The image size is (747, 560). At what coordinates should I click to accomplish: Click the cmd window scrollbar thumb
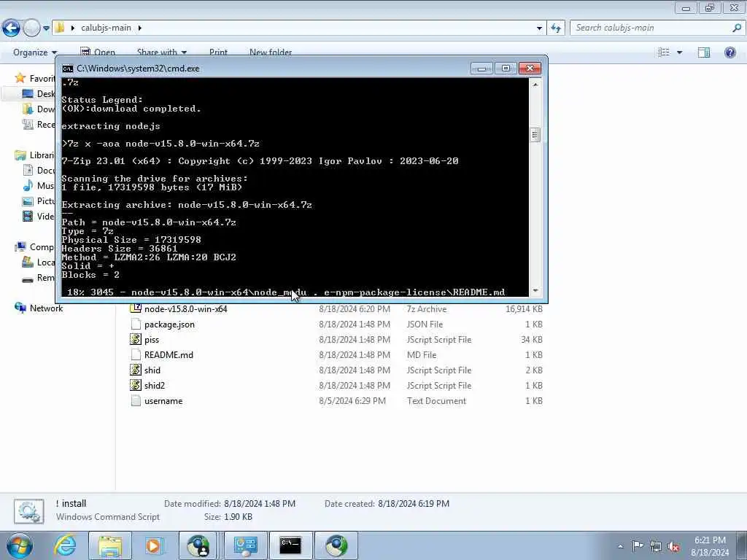[x=535, y=135]
